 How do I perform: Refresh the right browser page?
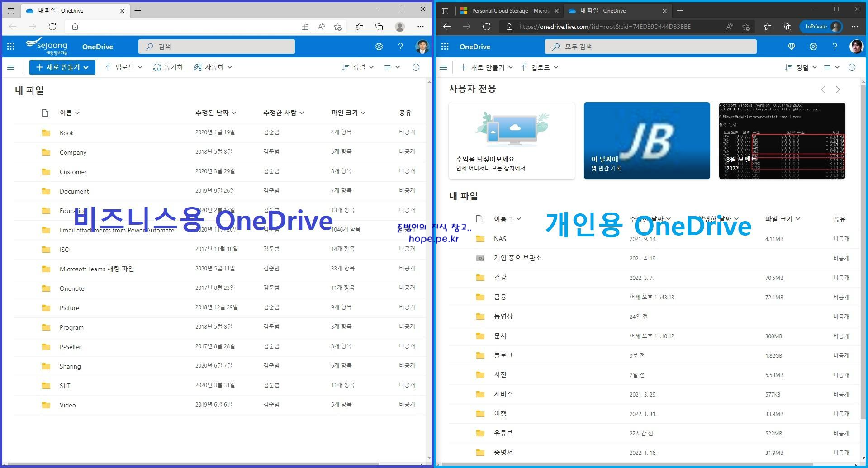point(487,27)
